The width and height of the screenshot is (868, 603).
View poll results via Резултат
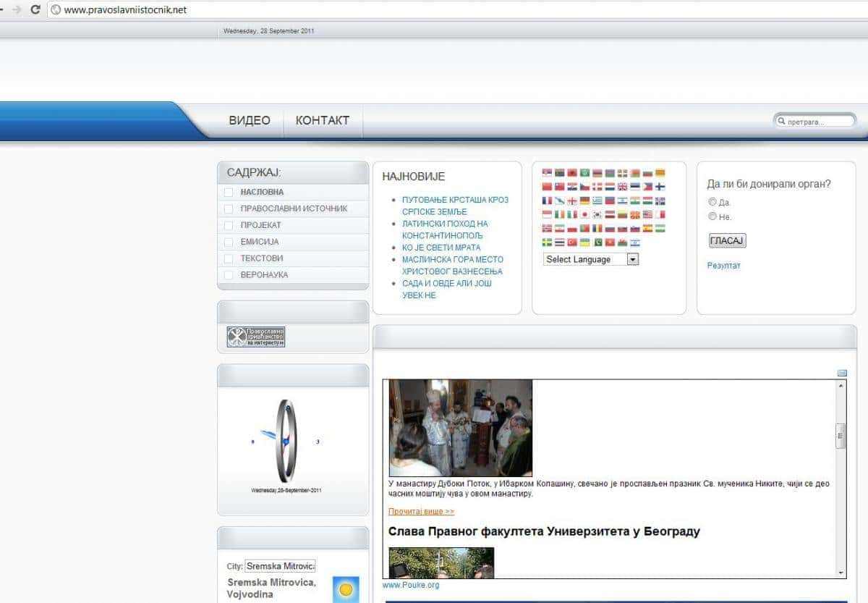724,266
